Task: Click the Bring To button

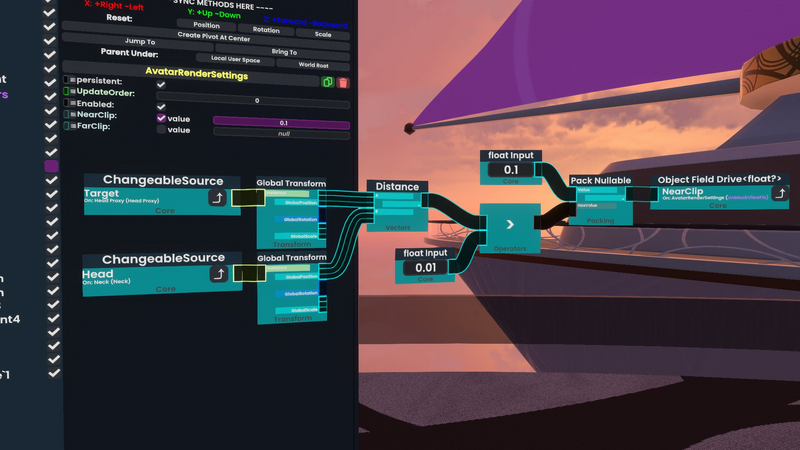Action: click(284, 52)
